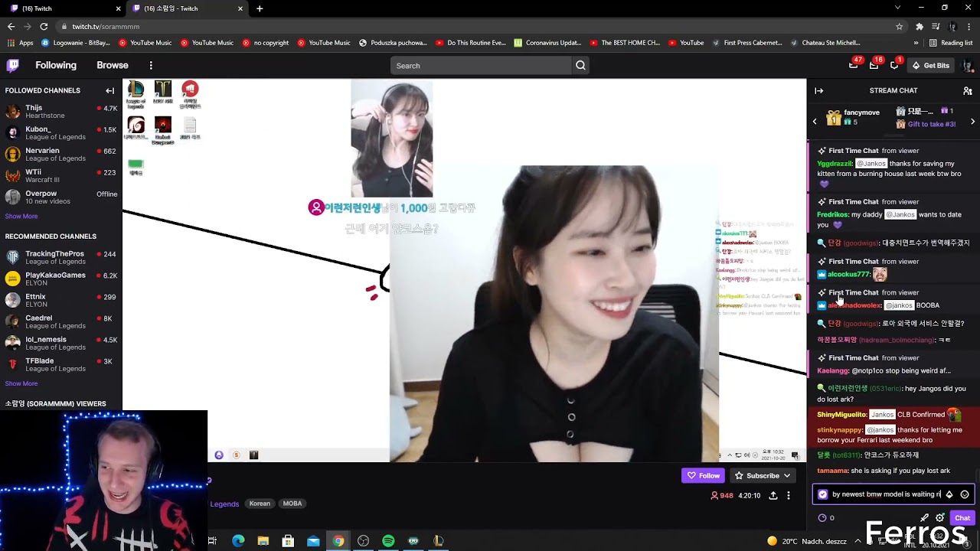Click the share stream upload icon
The image size is (980, 551).
[x=773, y=496]
